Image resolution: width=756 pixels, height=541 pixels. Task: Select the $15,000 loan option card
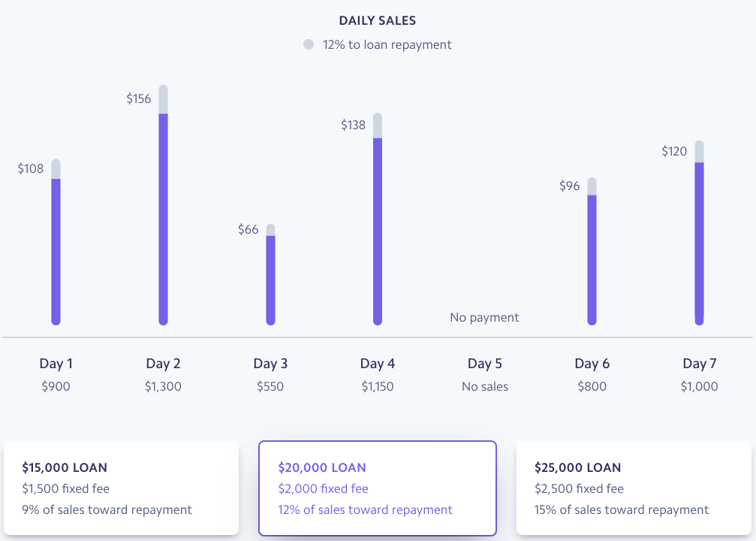point(121,488)
